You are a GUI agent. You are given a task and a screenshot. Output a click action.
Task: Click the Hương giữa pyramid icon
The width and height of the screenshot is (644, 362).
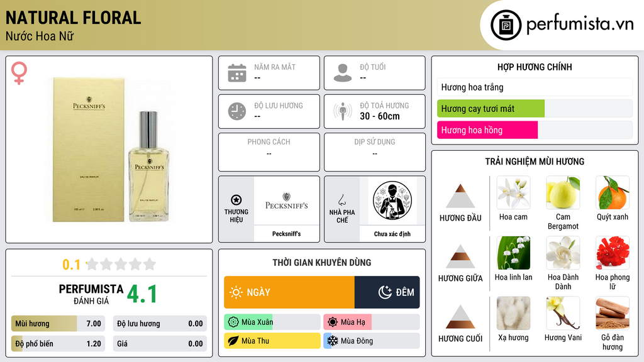click(x=460, y=256)
